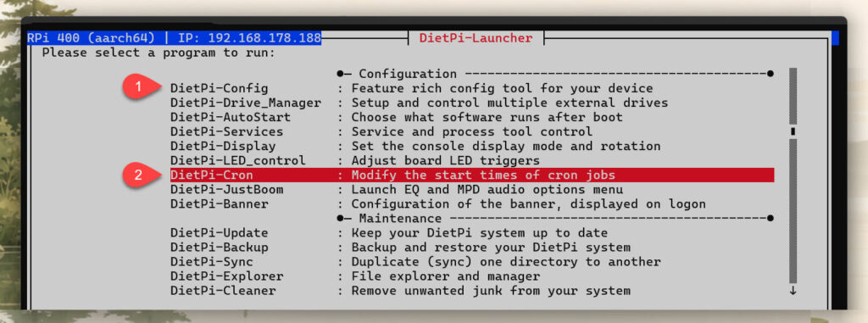This screenshot has width=868, height=323.
Task: Click 'Backup and restore your DietPi system'
Action: coord(491,247)
